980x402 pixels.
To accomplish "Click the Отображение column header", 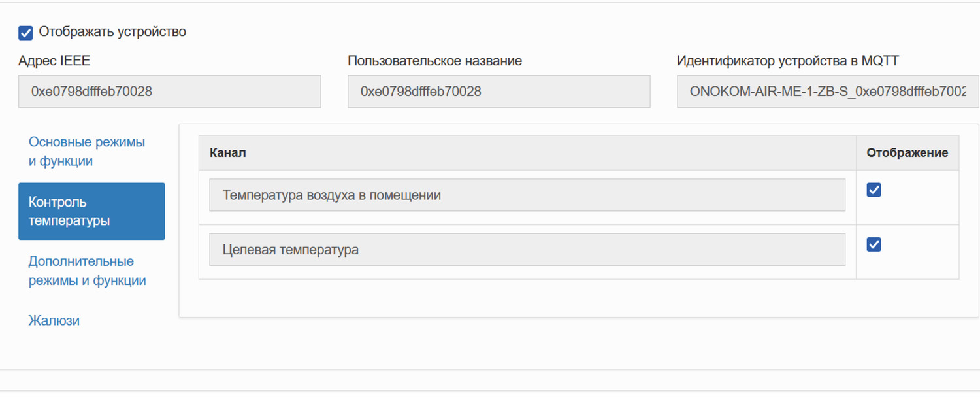I will tap(907, 153).
